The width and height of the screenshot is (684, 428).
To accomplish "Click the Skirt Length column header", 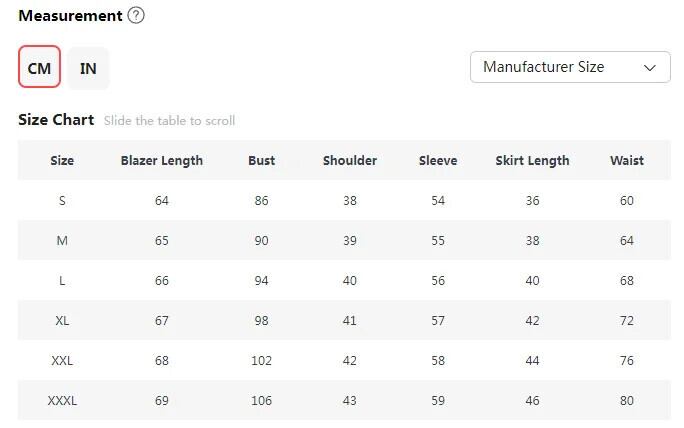I will tap(532, 160).
